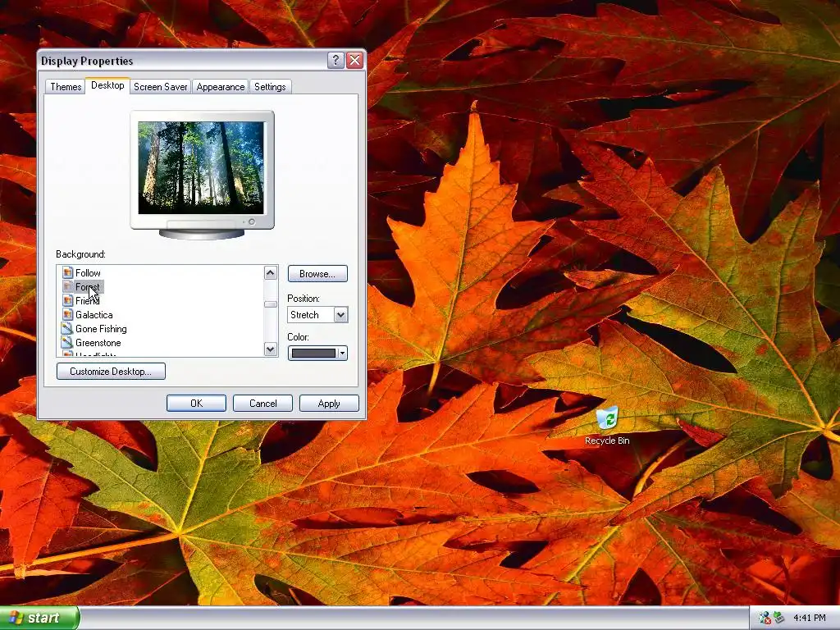Screen dimensions: 840x630
Task: Click the Follow wallpaper file icon
Action: coord(67,272)
